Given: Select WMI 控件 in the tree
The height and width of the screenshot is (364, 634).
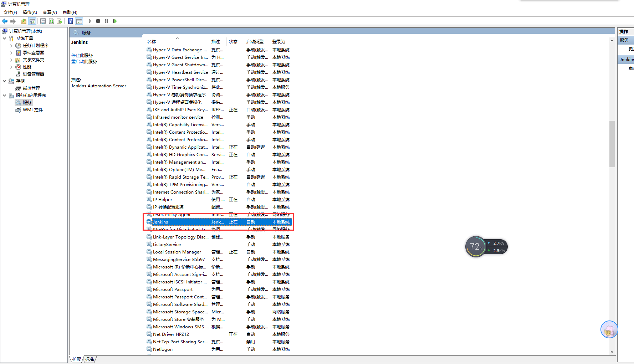Looking at the screenshot, I should coord(33,110).
